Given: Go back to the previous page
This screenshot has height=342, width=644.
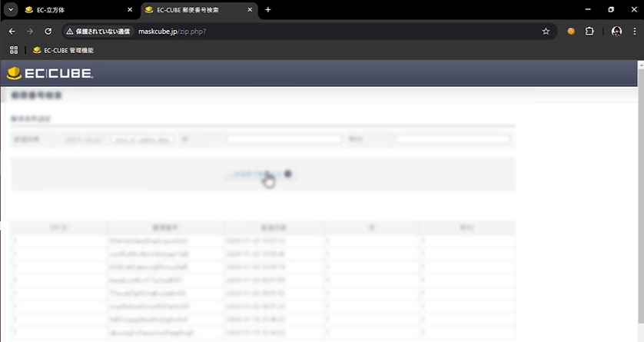Looking at the screenshot, I should click(12, 32).
